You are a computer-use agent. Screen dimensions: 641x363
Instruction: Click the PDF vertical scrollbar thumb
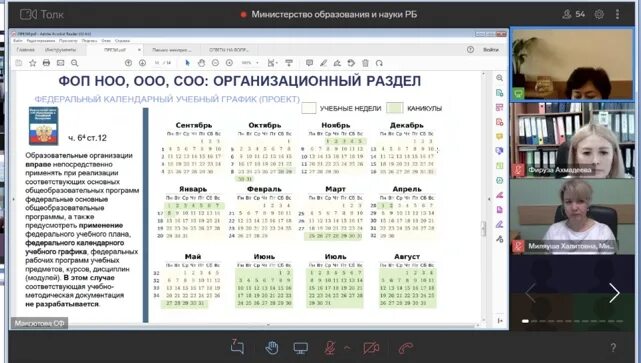[484, 229]
